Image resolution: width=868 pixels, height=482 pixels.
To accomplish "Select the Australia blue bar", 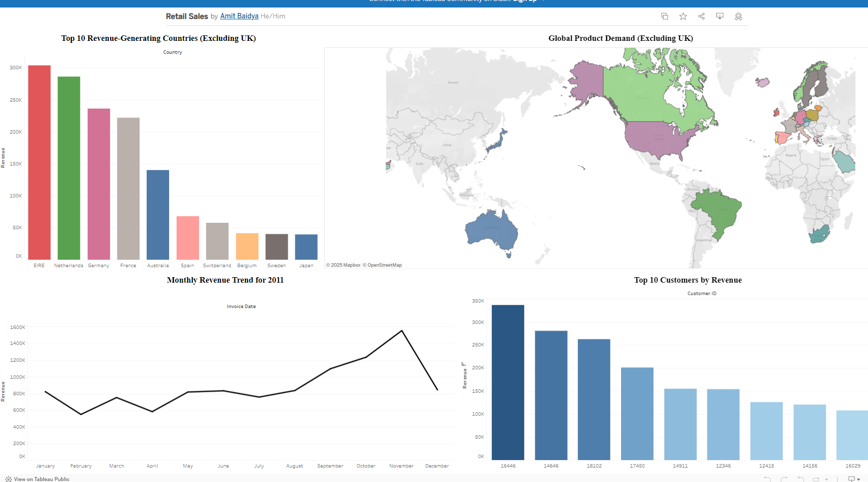I will [x=158, y=215].
